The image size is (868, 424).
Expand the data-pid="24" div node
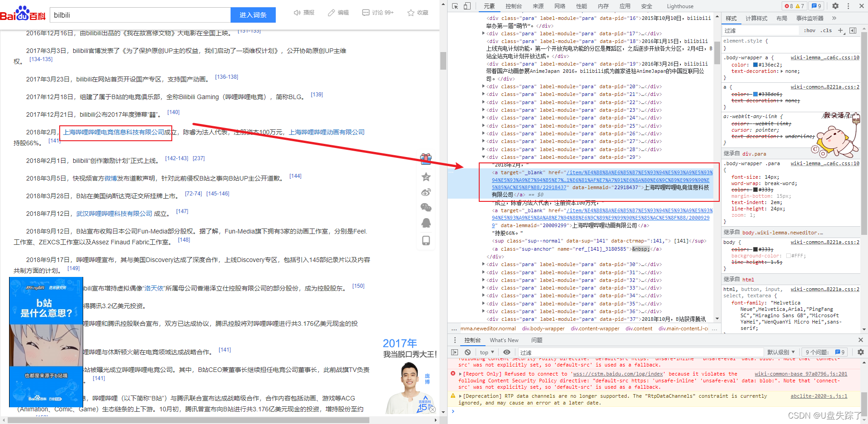tap(483, 118)
